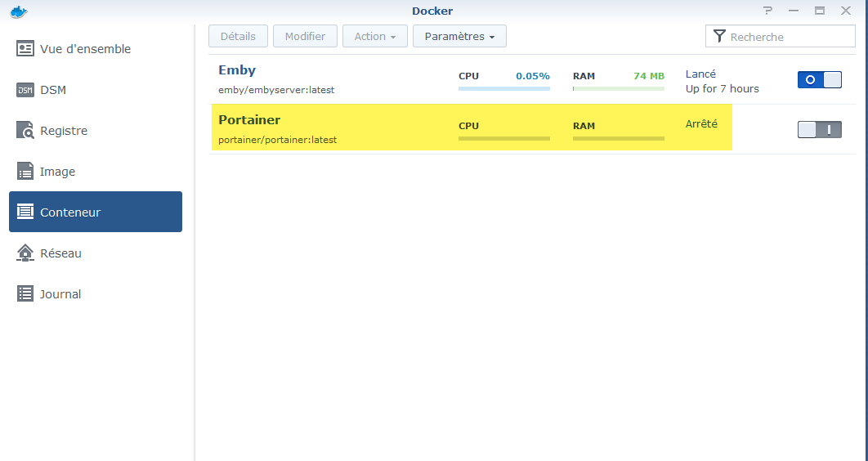Click the Vue d'ensemble sidebar icon
This screenshot has width=868, height=461.
coord(25,49)
